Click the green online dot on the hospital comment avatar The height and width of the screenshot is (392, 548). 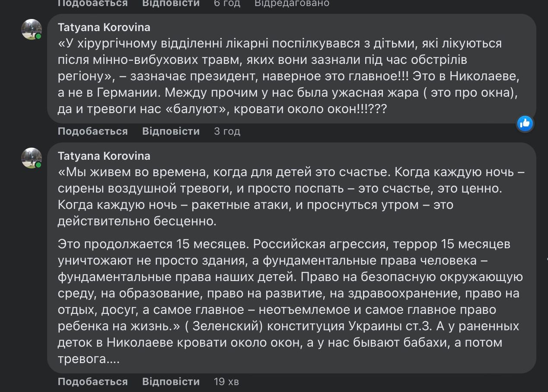pyautogui.click(x=38, y=37)
